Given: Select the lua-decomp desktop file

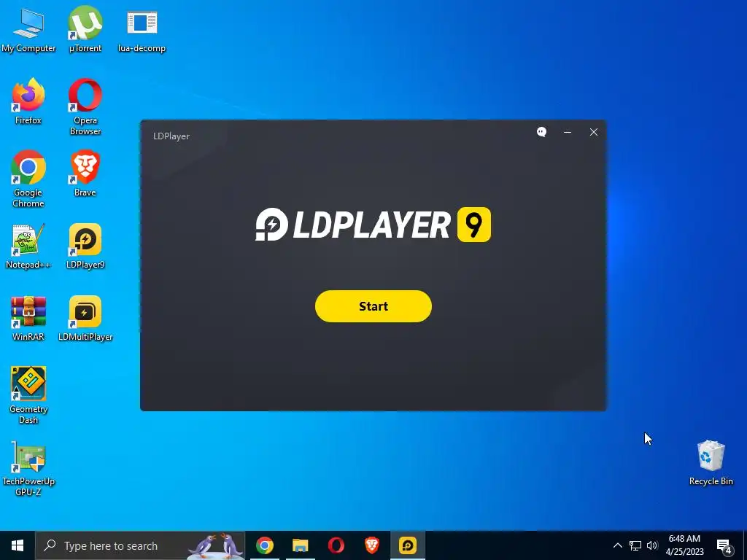Looking at the screenshot, I should 142,31.
